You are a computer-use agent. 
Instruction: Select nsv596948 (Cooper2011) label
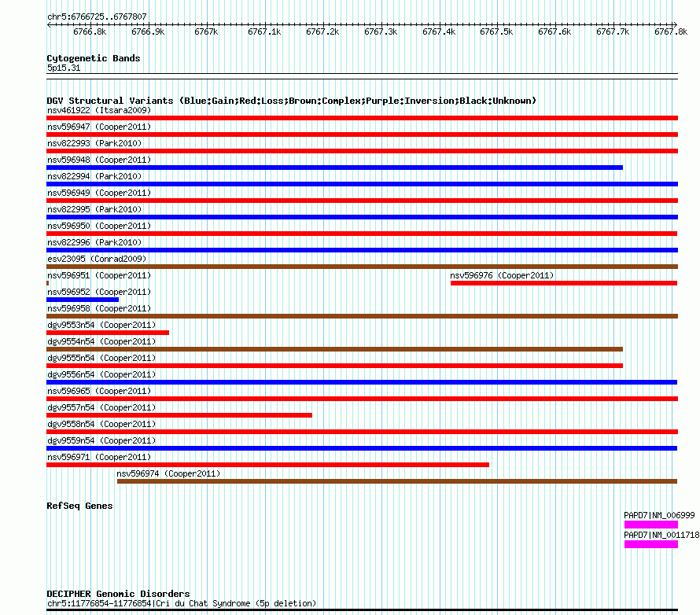click(99, 160)
